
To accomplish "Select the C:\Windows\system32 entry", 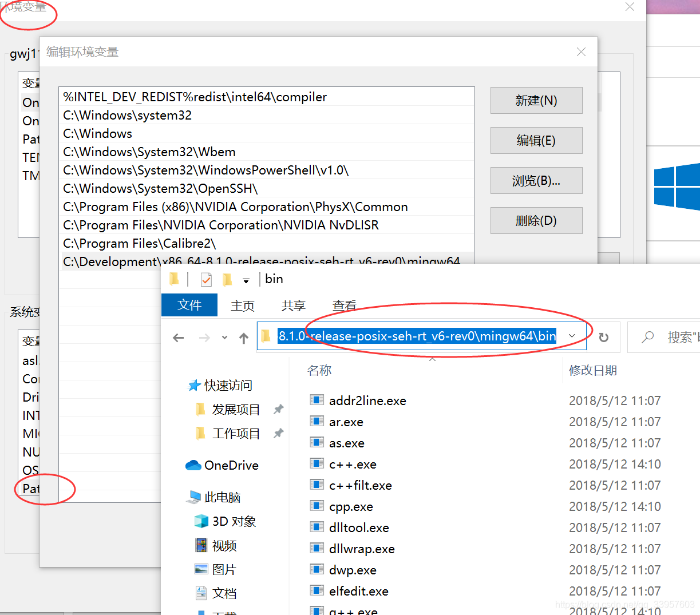I will click(x=267, y=115).
